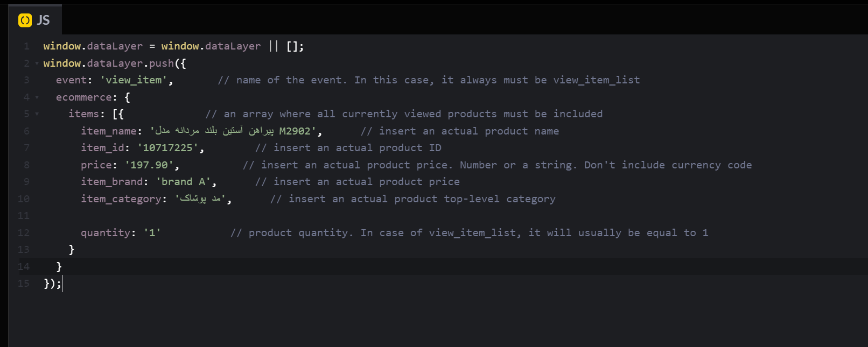868x347 pixels.
Task: Click the M2902 text in item_name string
Action: pos(295,131)
